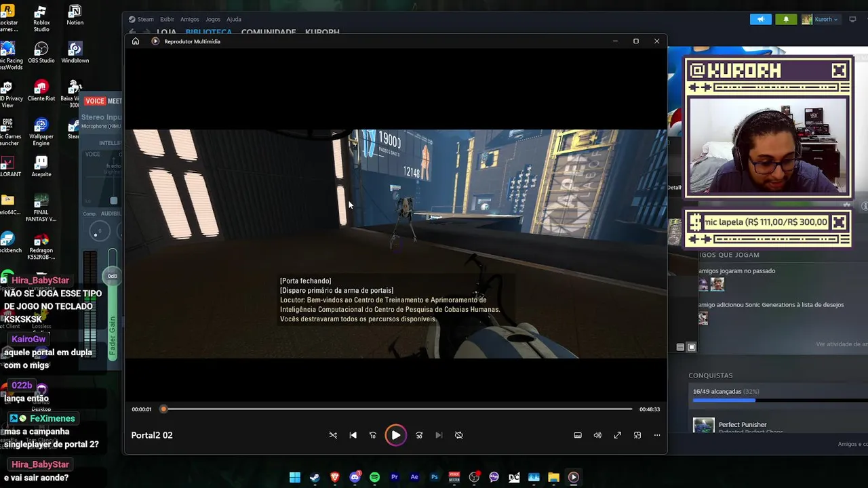Open the Jogos menu in Steam

[213, 19]
